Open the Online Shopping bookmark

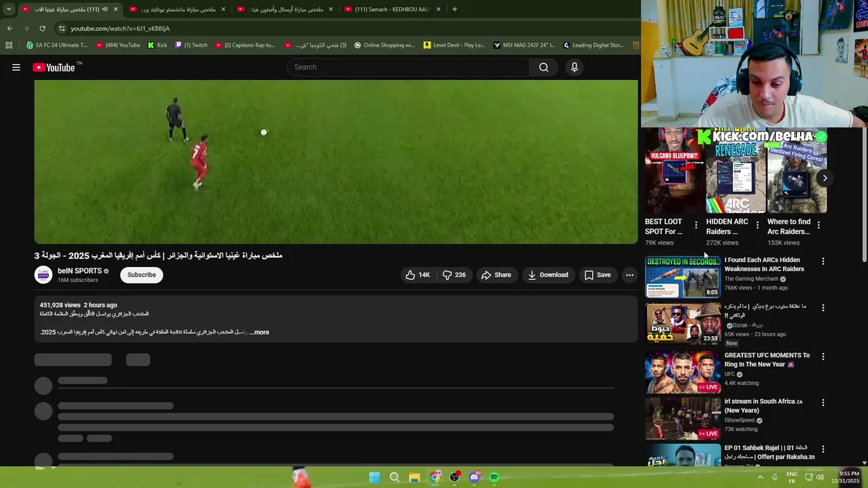pos(384,45)
